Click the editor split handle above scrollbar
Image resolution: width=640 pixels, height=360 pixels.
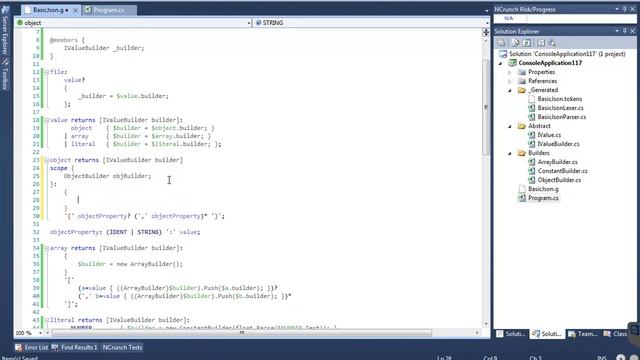point(486,33)
